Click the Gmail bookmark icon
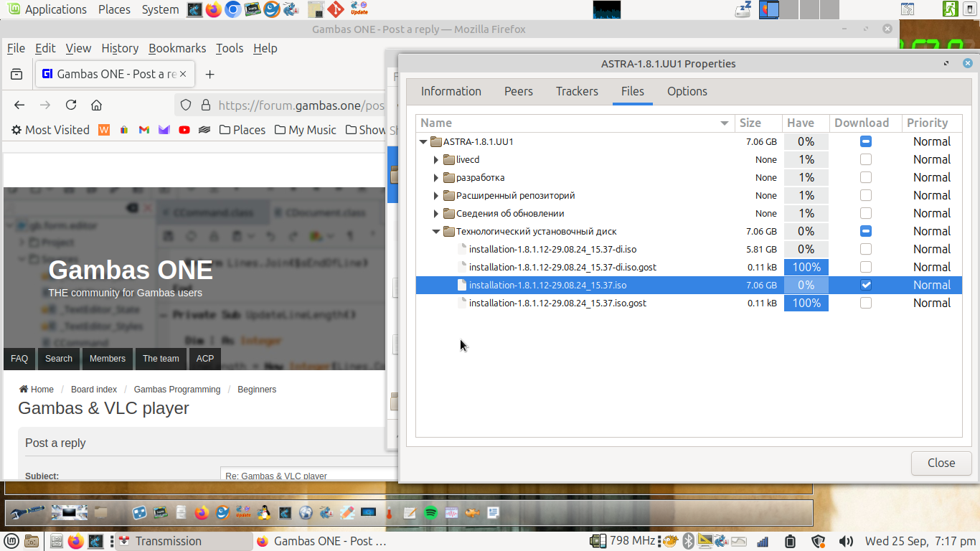Screen dimensions: 980x551 click(x=144, y=130)
